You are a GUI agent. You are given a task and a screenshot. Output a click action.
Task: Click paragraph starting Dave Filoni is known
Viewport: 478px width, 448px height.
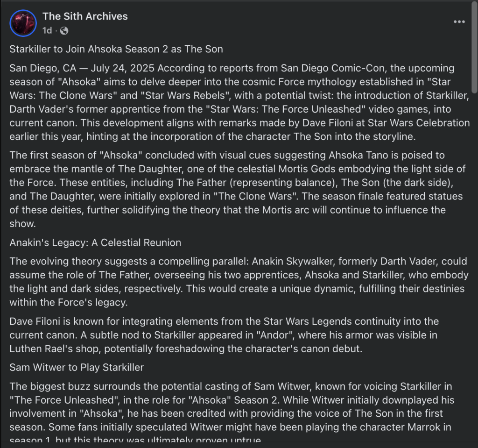[224, 335]
